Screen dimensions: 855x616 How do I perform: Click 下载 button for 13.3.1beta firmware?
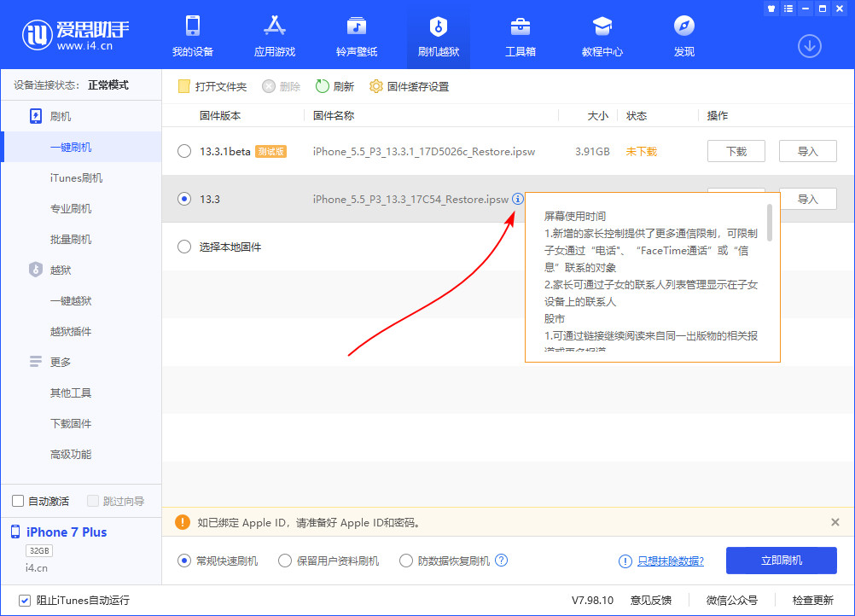coord(736,151)
